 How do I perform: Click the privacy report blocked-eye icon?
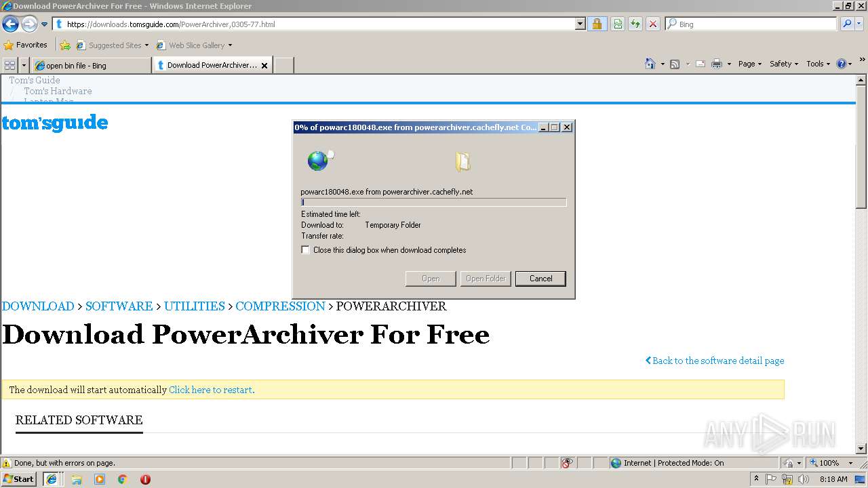pyautogui.click(x=567, y=463)
